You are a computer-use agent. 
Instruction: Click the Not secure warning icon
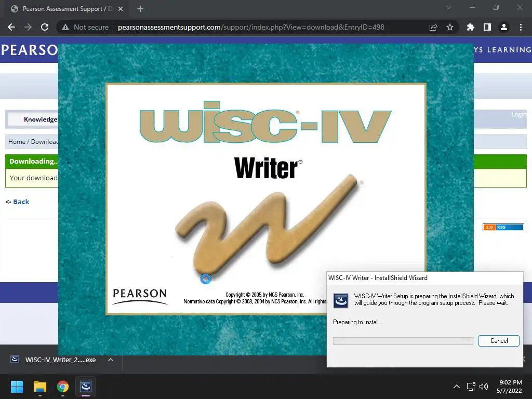point(65,27)
